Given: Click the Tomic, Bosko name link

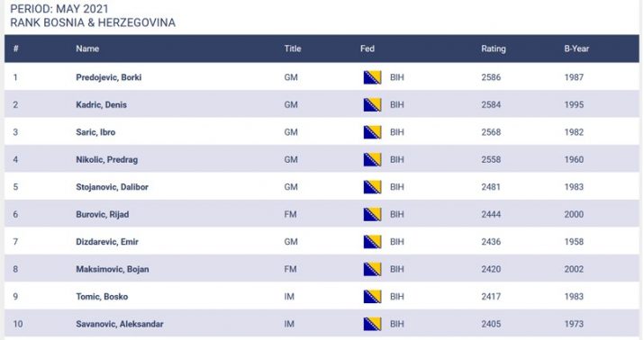Looking at the screenshot, I should pyautogui.click(x=102, y=297).
